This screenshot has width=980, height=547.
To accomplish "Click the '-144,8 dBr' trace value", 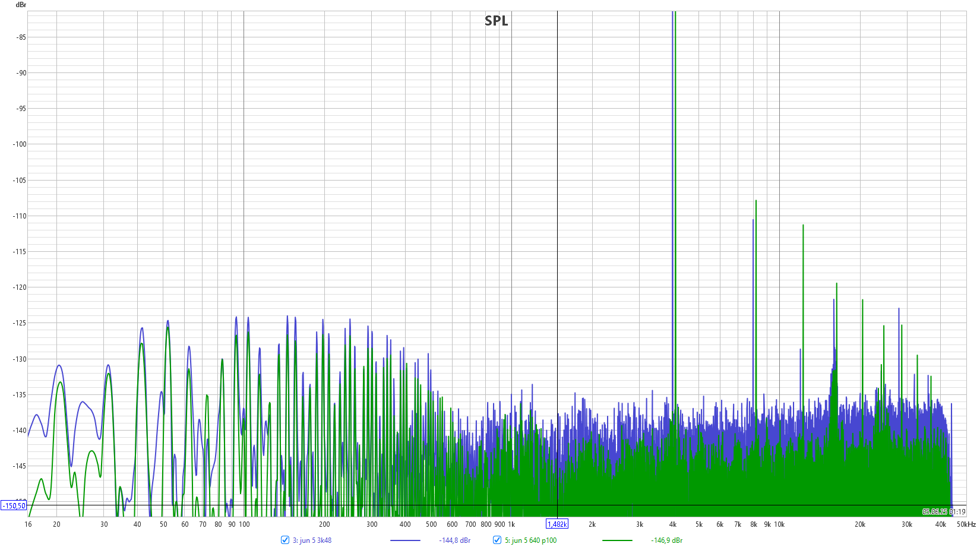I will click(x=455, y=540).
